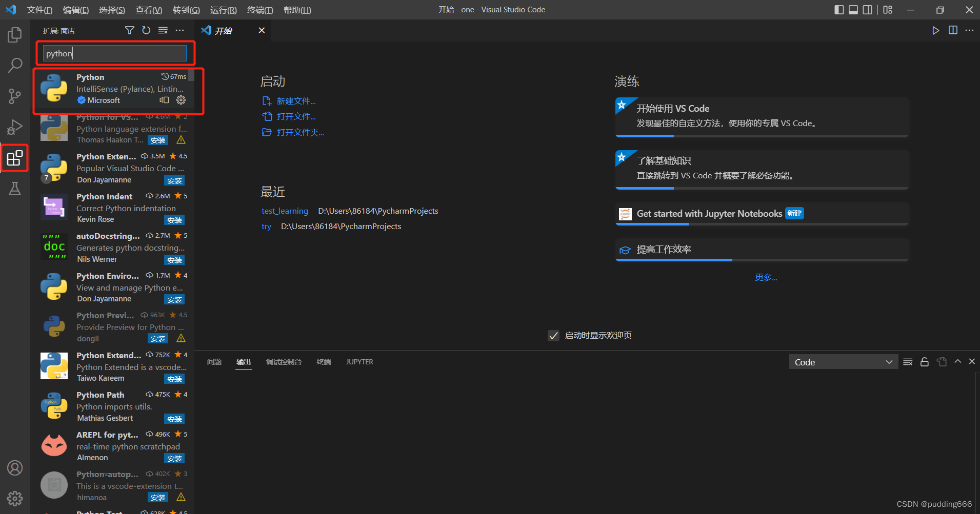Viewport: 980px width, 514px height.
Task: Maximize the bottom panel
Action: point(957,361)
